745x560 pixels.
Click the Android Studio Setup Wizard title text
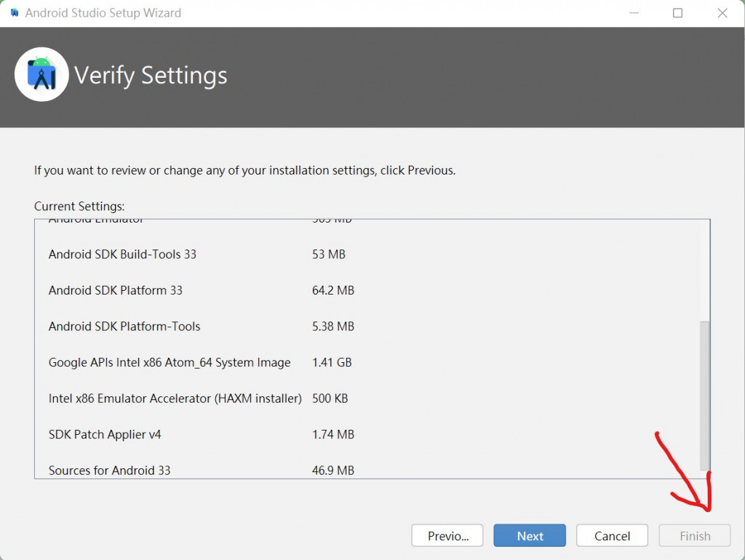pos(103,13)
